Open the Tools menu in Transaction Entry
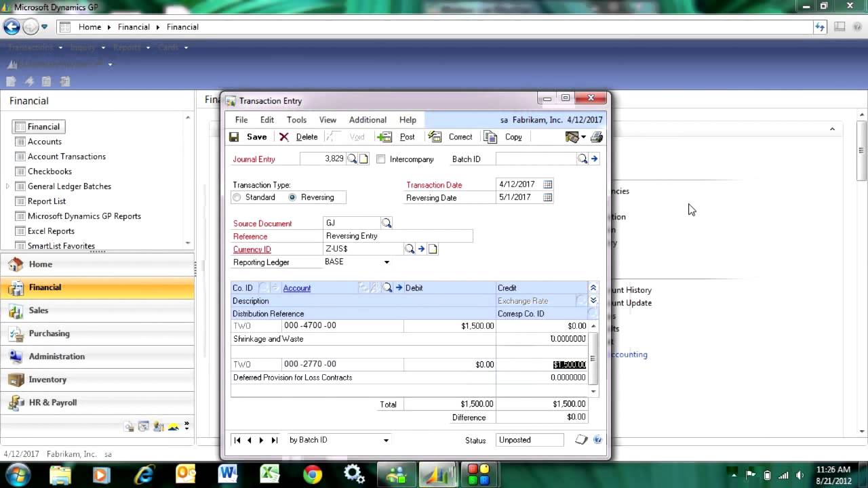The height and width of the screenshot is (488, 868). point(296,120)
